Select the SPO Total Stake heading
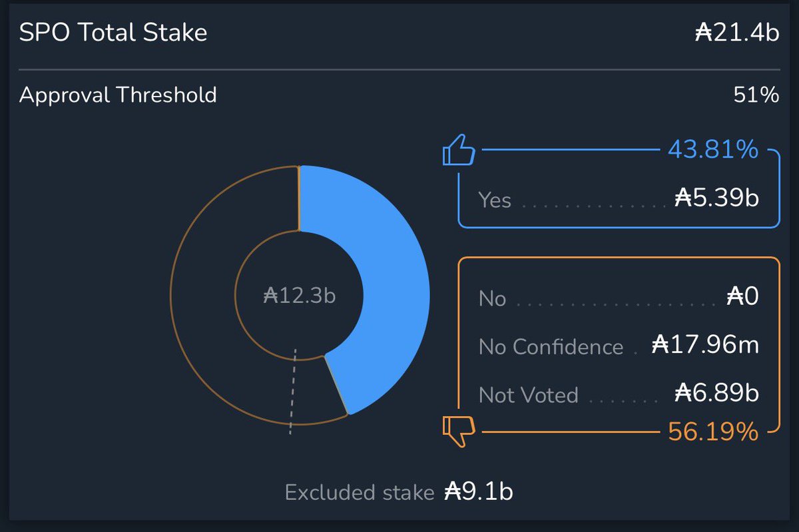The height and width of the screenshot is (532, 799). (113, 33)
